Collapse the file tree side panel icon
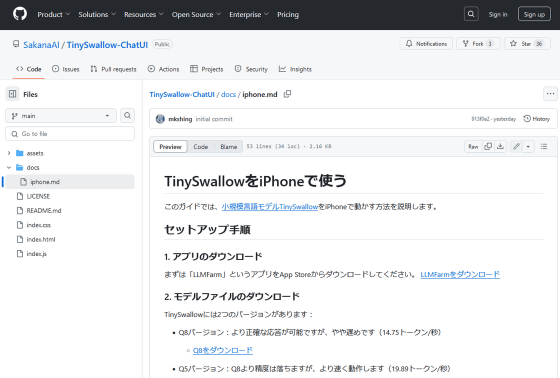560x378 pixels. pyautogui.click(x=12, y=94)
